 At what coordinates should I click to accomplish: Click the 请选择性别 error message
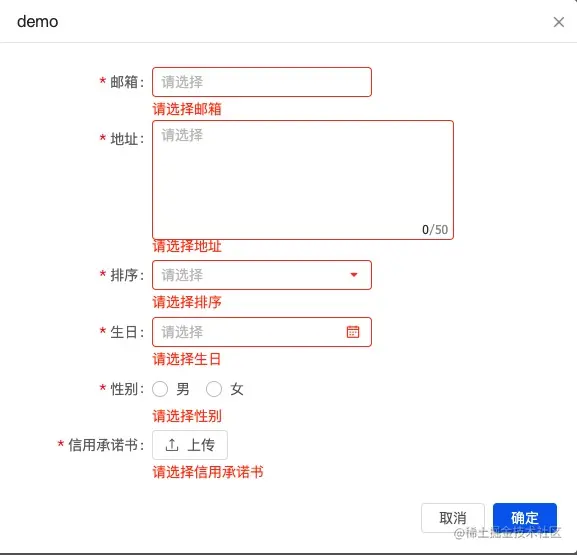(187, 416)
